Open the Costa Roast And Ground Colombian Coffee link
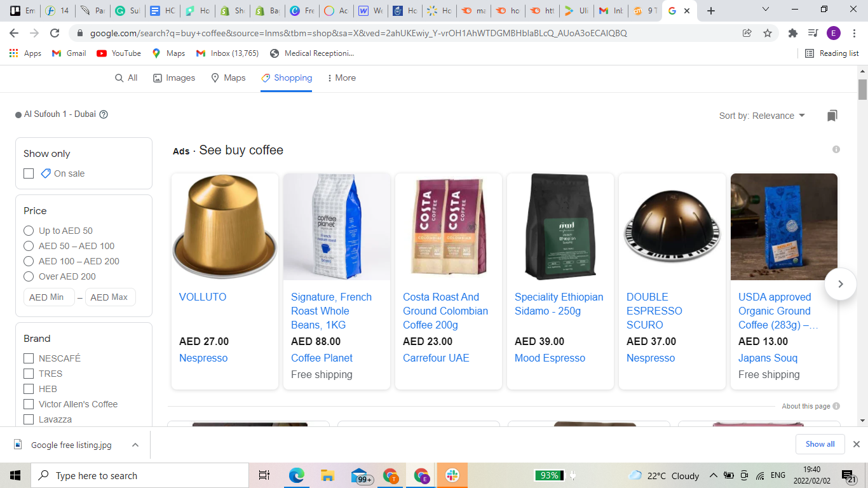 (445, 311)
